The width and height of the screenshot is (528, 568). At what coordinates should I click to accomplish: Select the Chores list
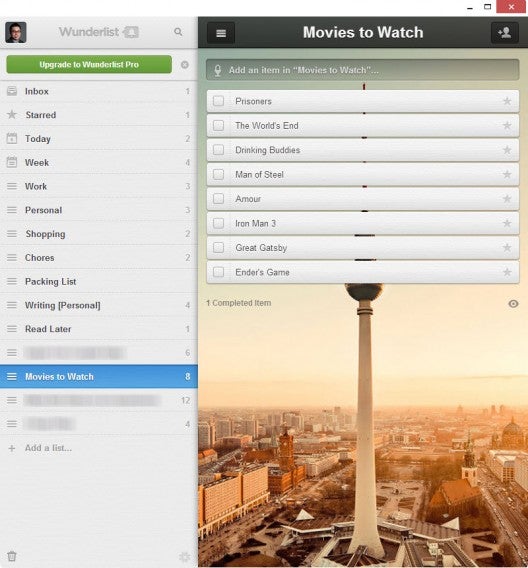tap(99, 258)
